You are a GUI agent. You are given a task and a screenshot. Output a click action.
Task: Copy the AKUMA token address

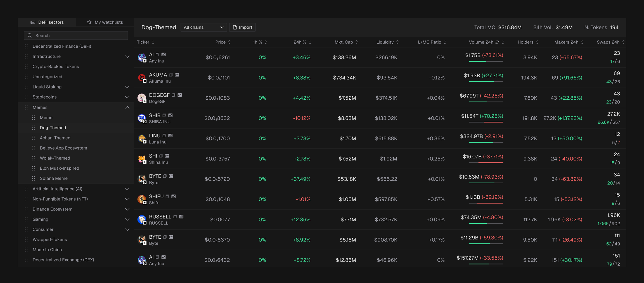tap(171, 75)
